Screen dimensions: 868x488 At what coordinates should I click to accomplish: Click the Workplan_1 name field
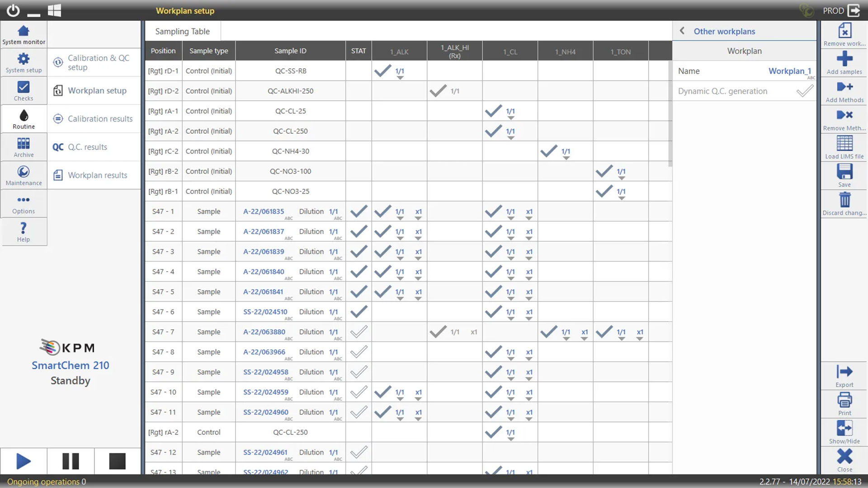click(x=789, y=71)
